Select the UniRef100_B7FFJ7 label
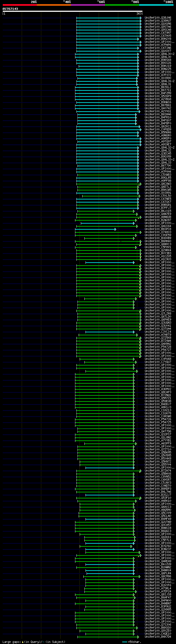 158,208
